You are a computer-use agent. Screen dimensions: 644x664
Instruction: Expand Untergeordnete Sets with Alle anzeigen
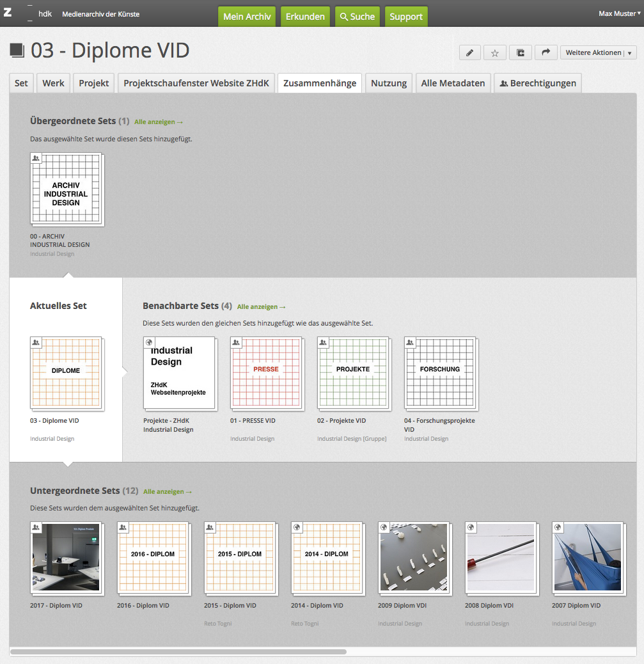(x=168, y=492)
